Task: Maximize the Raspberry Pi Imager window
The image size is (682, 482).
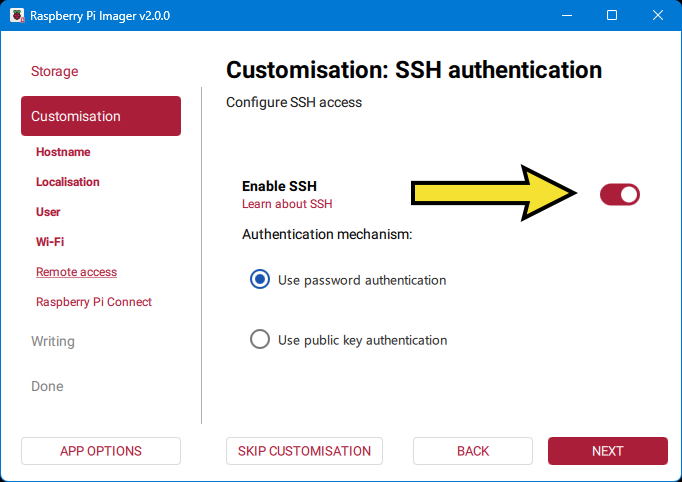Action: click(612, 16)
